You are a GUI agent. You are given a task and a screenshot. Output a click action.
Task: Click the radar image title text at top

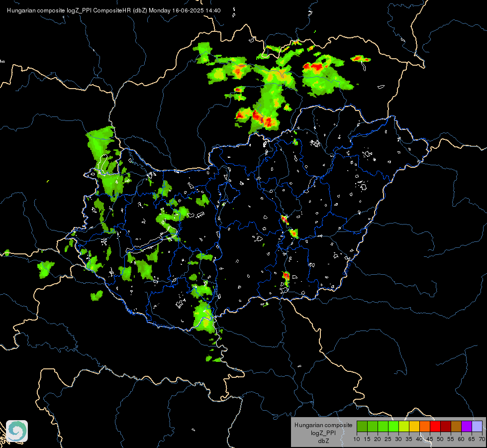click(x=114, y=10)
